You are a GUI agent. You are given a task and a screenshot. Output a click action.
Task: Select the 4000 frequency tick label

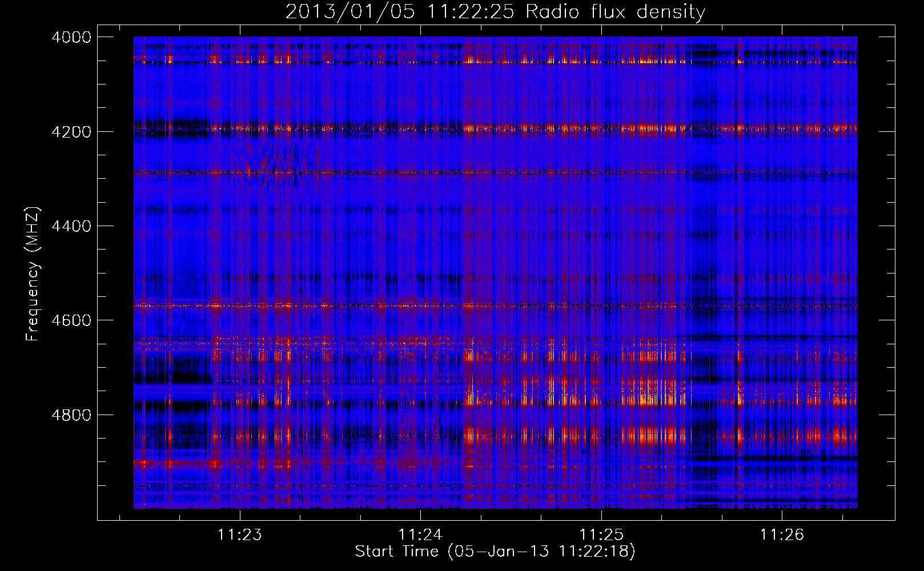coord(71,37)
